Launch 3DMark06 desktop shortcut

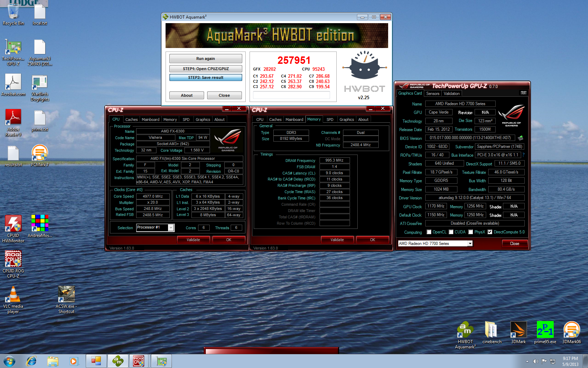[572, 333]
